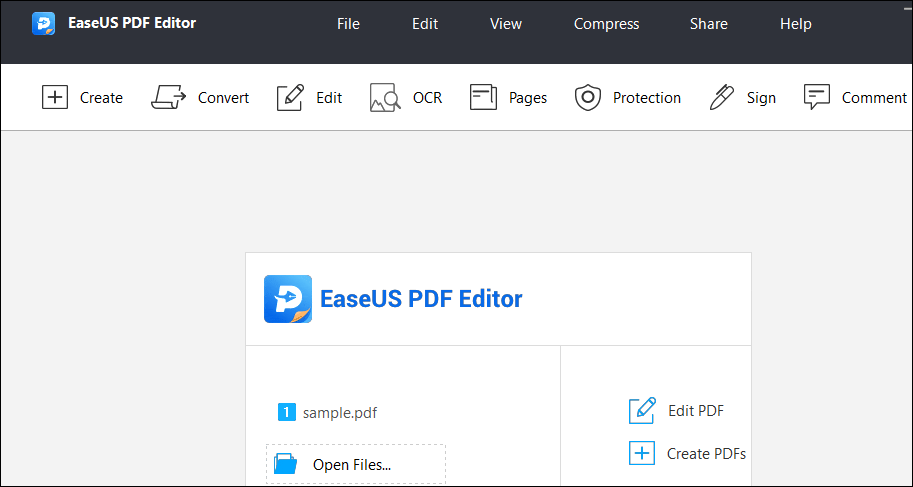Click the Create PDFs plus icon
The height and width of the screenshot is (487, 913).
click(642, 453)
